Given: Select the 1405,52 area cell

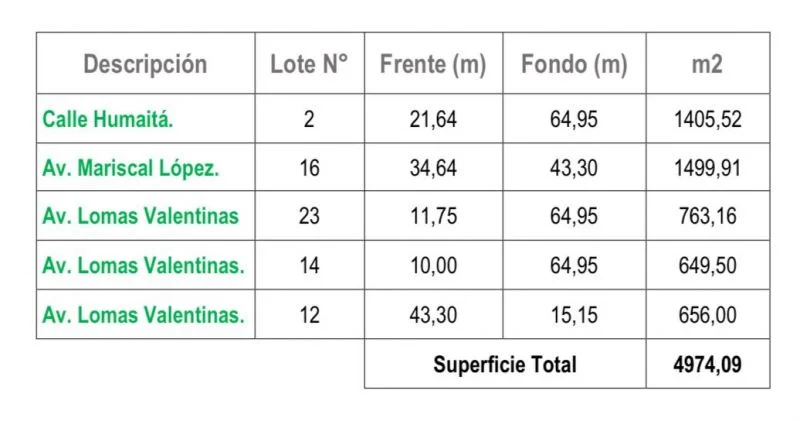Looking at the screenshot, I should click(x=707, y=119).
